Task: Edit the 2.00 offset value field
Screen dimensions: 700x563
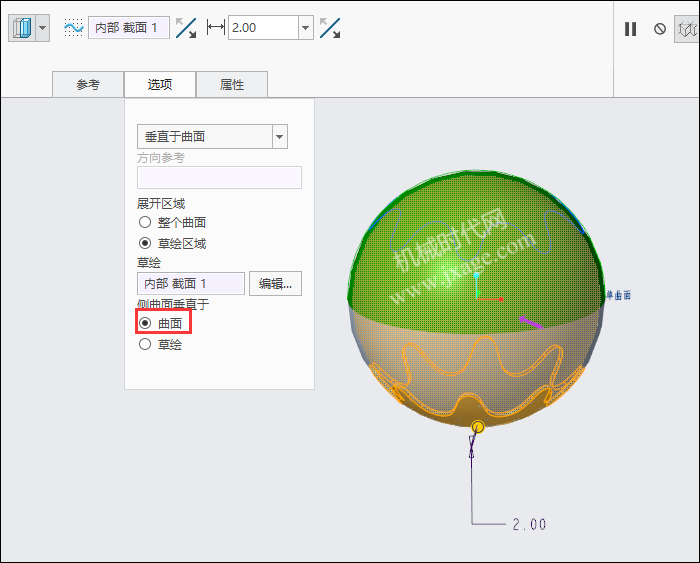Action: [x=263, y=28]
